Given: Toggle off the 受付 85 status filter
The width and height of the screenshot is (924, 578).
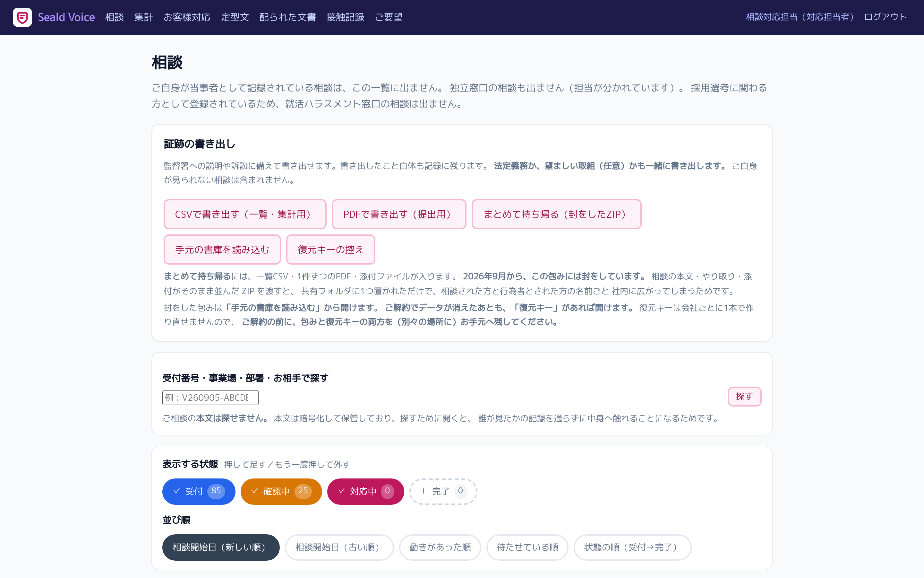Looking at the screenshot, I should tap(199, 491).
